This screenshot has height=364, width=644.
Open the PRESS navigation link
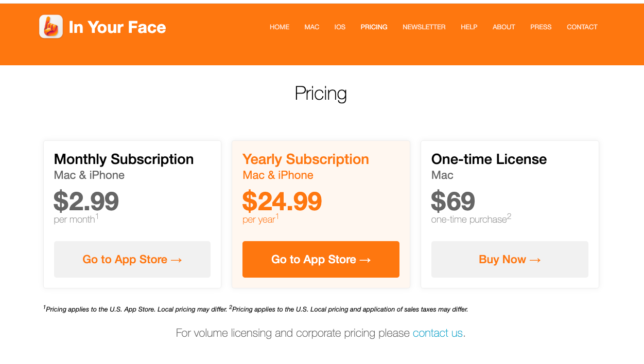click(541, 27)
